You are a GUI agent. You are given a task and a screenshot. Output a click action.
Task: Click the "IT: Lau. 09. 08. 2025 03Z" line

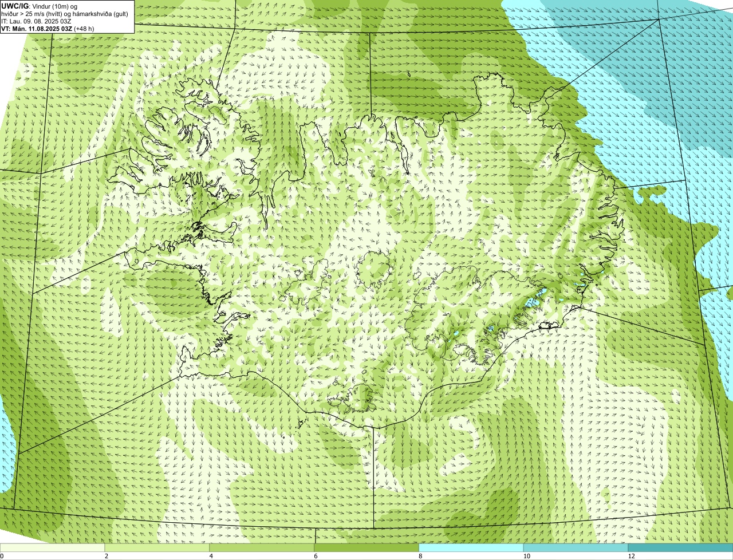click(x=37, y=21)
